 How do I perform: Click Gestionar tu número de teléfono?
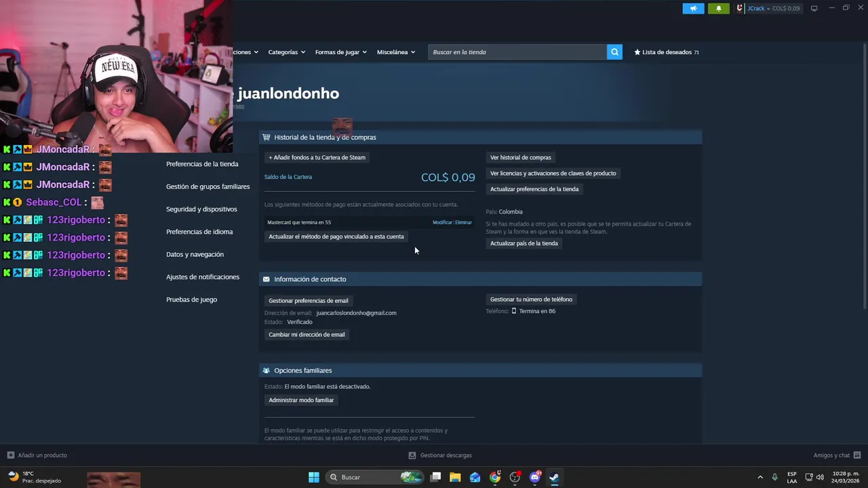pyautogui.click(x=531, y=300)
